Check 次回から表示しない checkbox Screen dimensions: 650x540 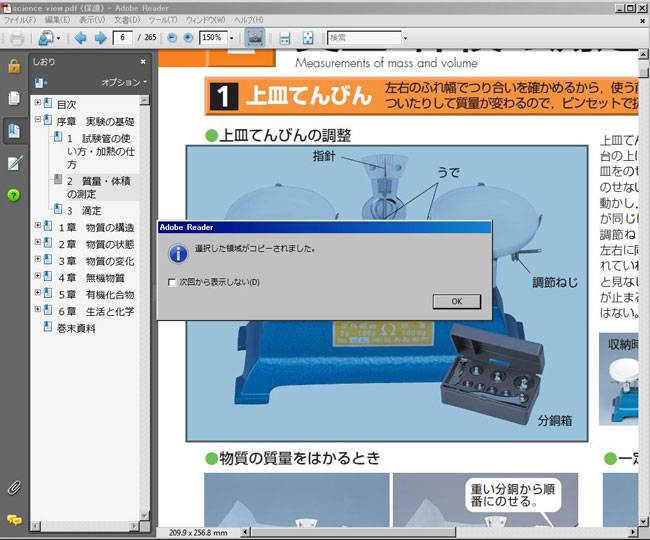[172, 282]
